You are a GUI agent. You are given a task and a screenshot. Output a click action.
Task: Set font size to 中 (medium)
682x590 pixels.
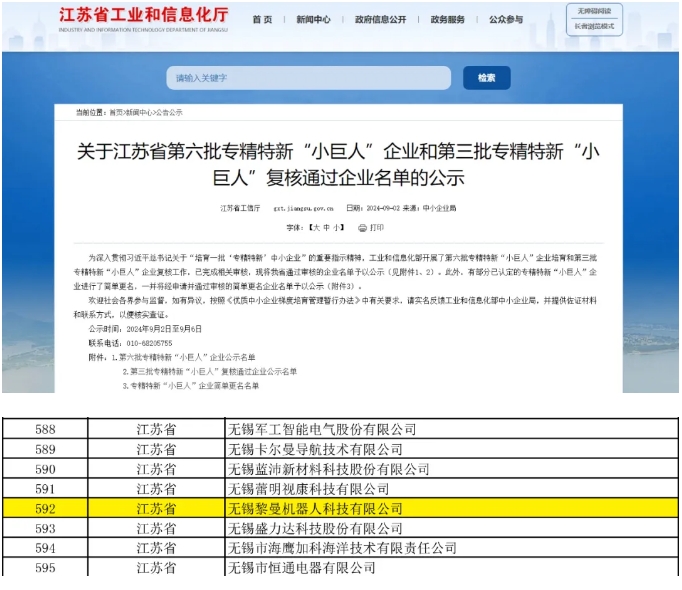(x=327, y=228)
